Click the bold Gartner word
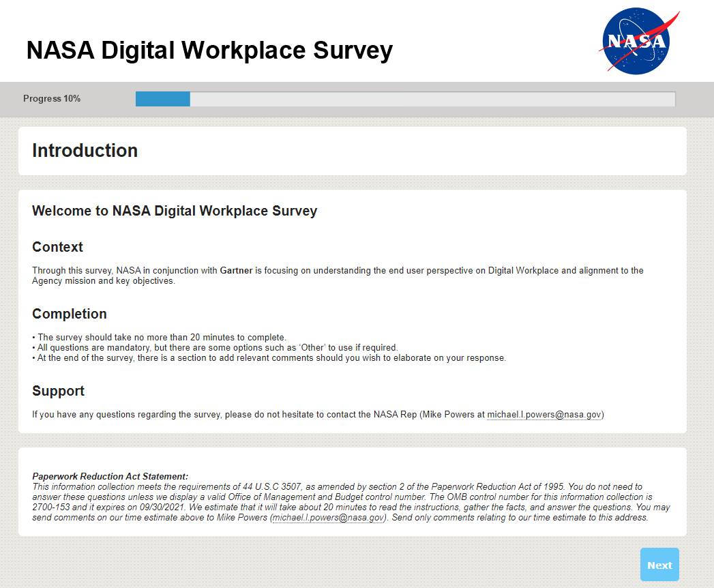Screen dimensions: 714x588 pyautogui.click(x=236, y=271)
